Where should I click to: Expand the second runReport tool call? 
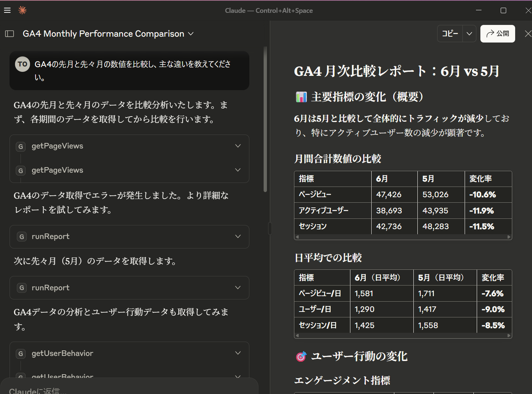(238, 288)
